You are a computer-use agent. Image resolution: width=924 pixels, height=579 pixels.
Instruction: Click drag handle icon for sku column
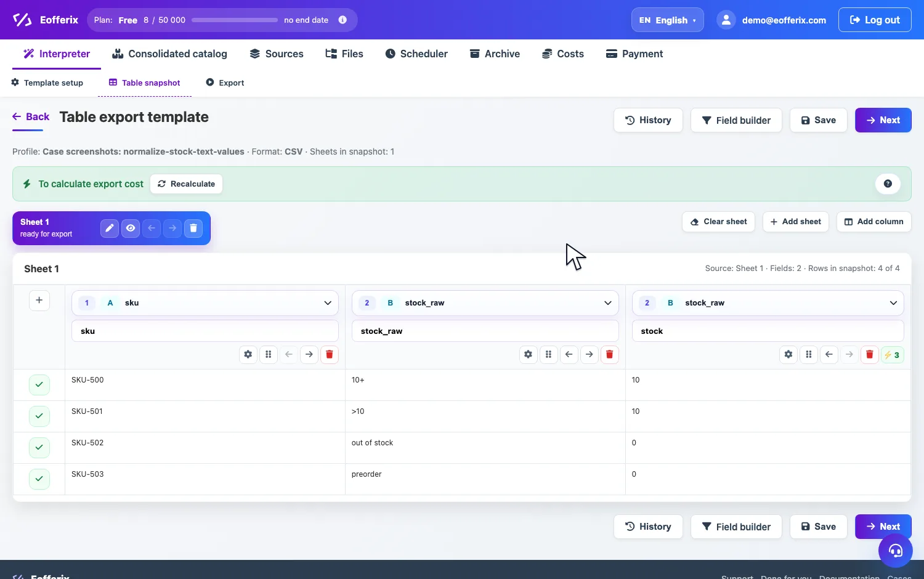coord(268,354)
